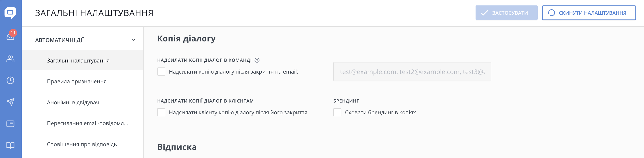Click the СКИНУТИ НАЛАШТУВАННЯ reset button

(x=589, y=13)
